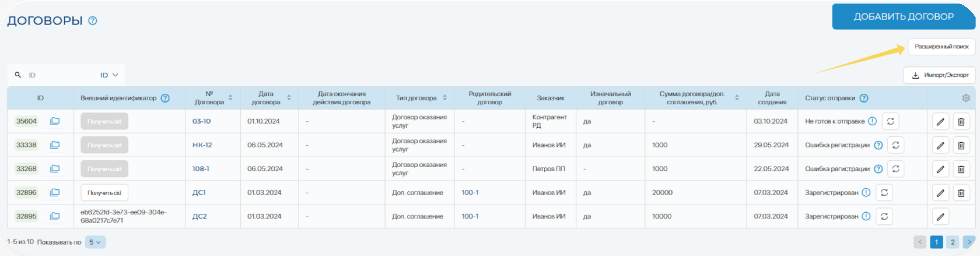Viewport: 980px width, 256px height.
Task: Refresh status for contract НК-12
Action: (896, 145)
